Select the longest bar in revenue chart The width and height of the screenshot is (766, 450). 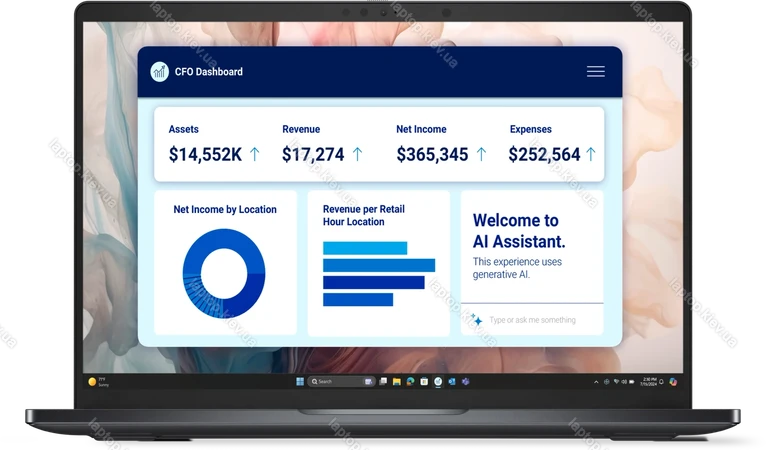pyautogui.click(x=378, y=265)
